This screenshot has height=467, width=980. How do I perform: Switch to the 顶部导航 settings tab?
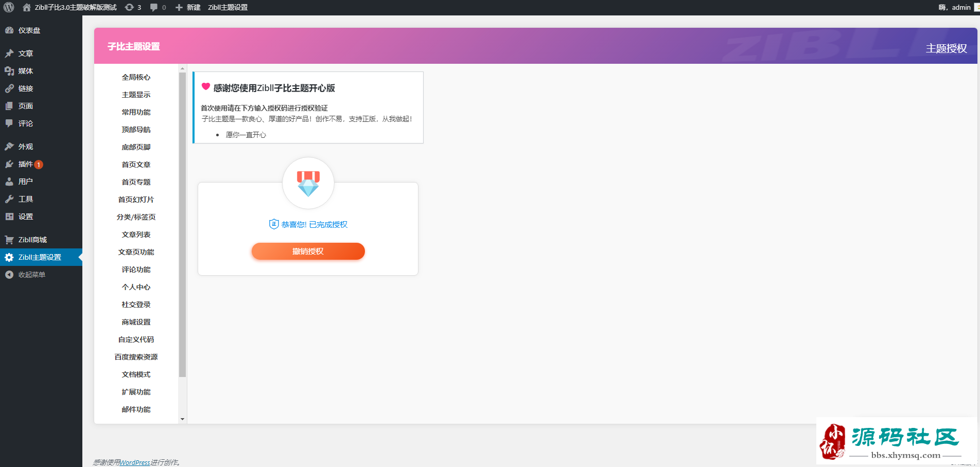click(136, 130)
